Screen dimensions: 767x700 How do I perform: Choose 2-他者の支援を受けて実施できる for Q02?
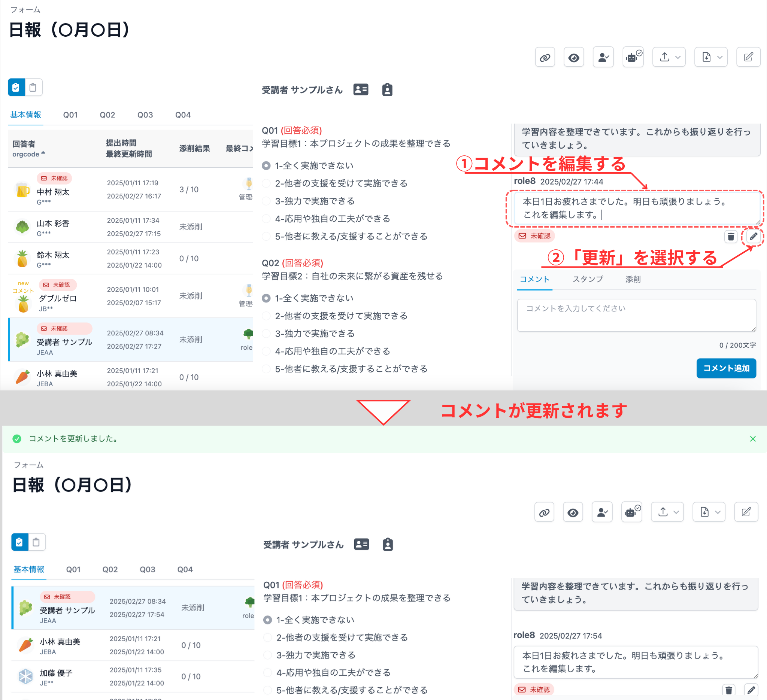pos(266,316)
